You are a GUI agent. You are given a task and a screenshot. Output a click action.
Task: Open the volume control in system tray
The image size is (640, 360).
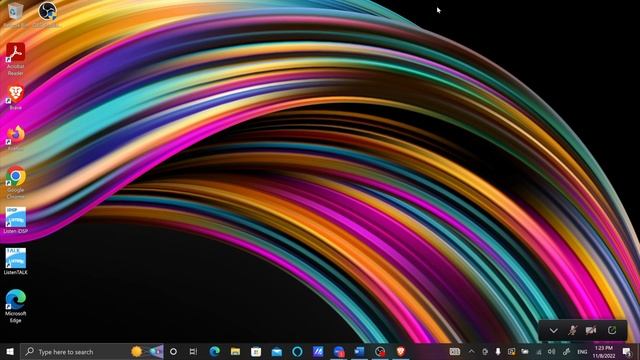click(x=552, y=352)
